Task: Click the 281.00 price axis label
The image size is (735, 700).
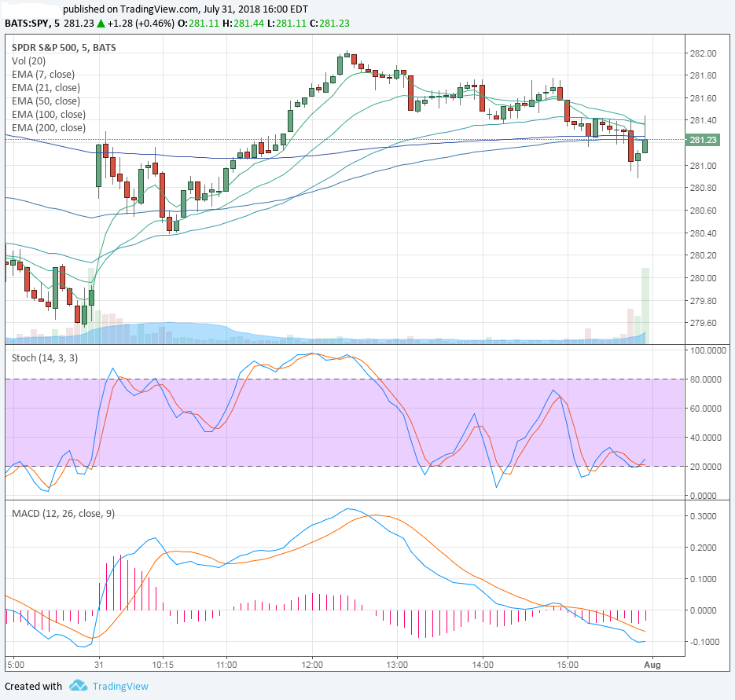Action: pyautogui.click(x=703, y=166)
